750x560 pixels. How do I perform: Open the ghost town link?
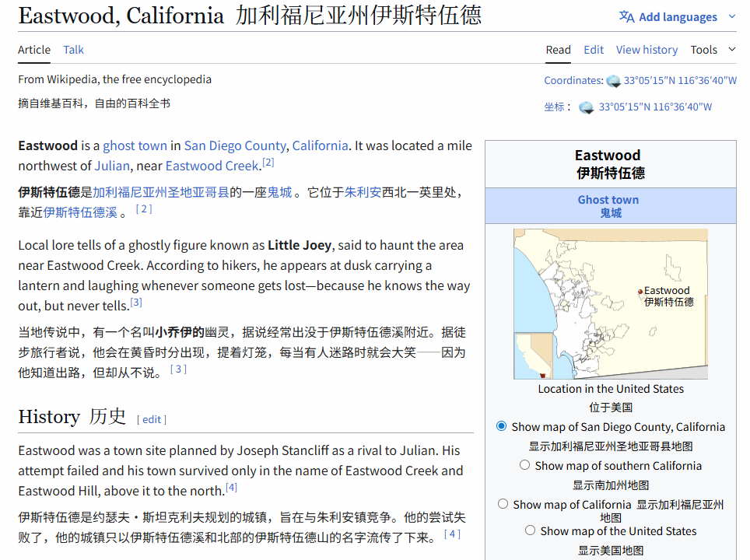pos(135,145)
